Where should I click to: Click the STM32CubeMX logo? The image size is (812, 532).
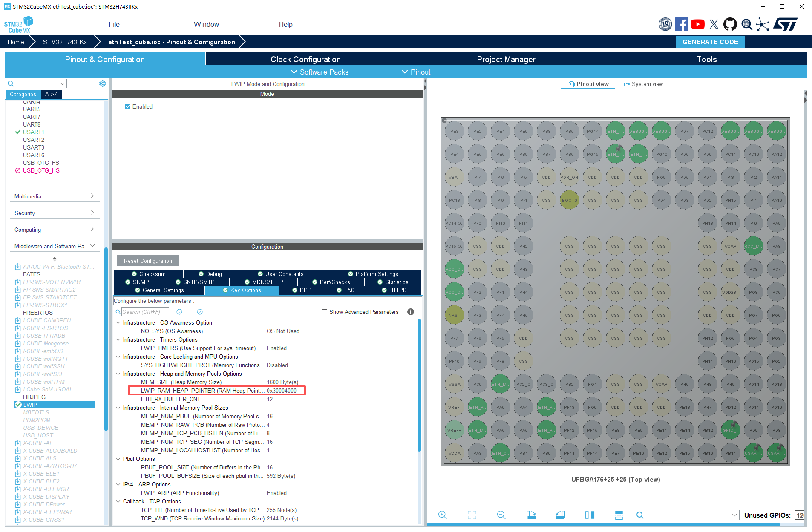tap(19, 24)
